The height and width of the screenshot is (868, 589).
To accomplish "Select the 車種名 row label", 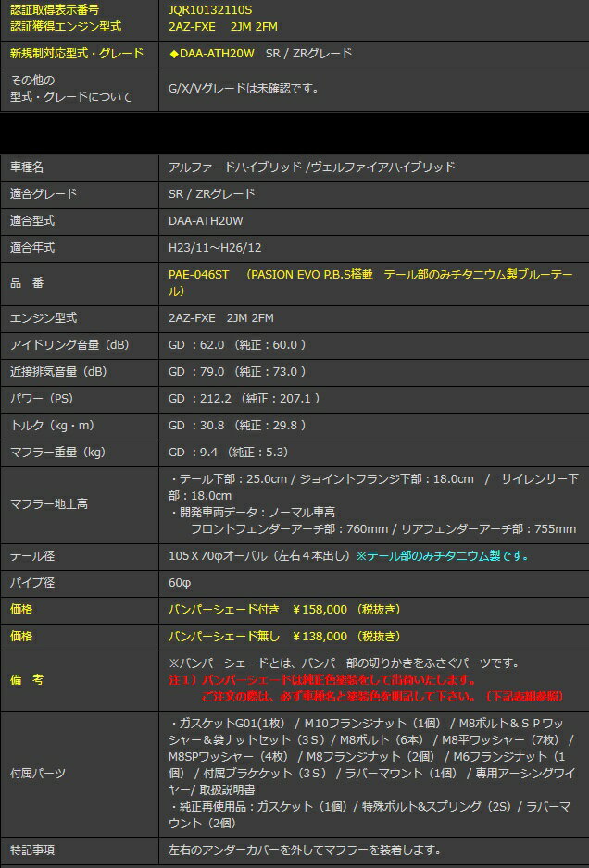I will [x=27, y=167].
